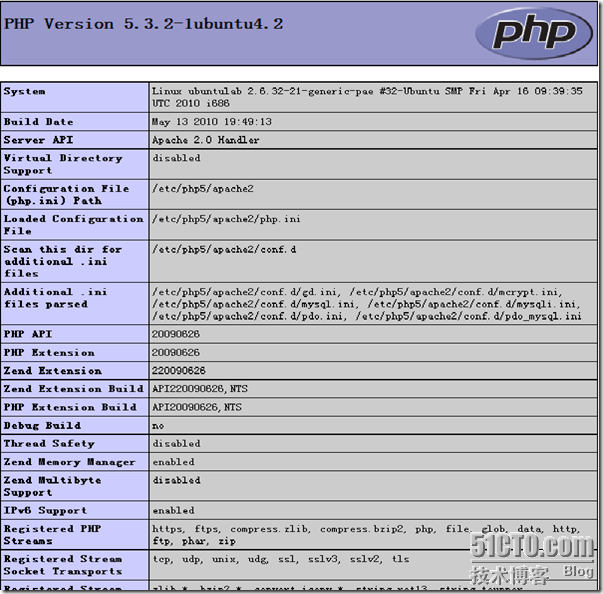The image size is (603, 594).
Task: Click the PHP API label
Action: tap(28, 334)
